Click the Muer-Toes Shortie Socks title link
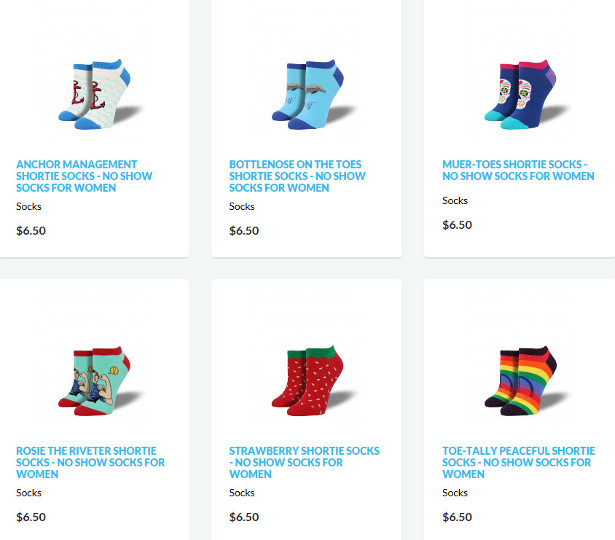 [x=518, y=170]
